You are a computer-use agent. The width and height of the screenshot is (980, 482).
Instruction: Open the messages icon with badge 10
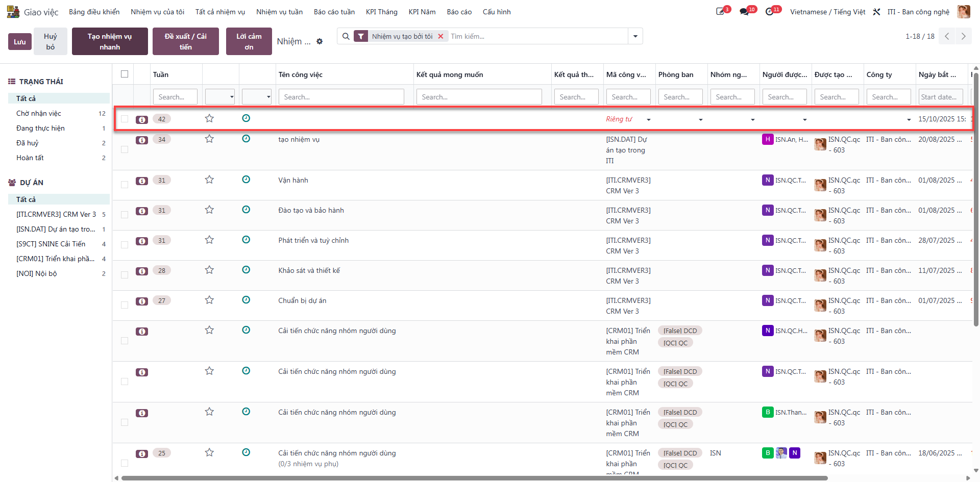click(x=744, y=12)
